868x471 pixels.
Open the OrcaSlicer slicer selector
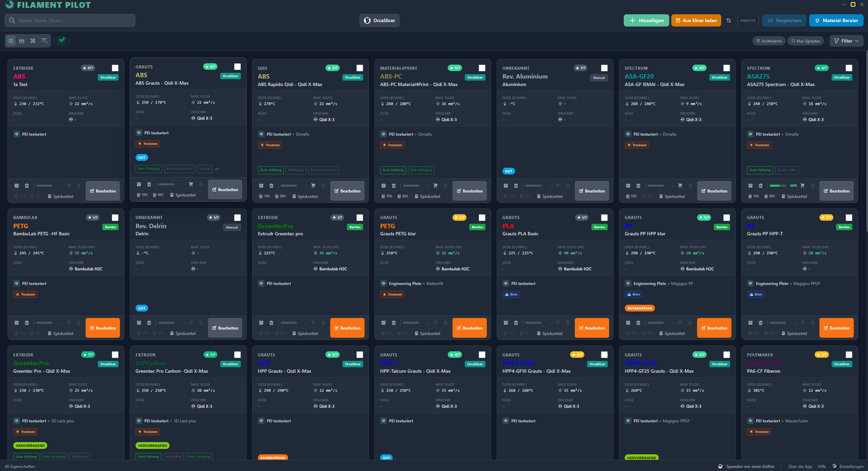point(379,20)
